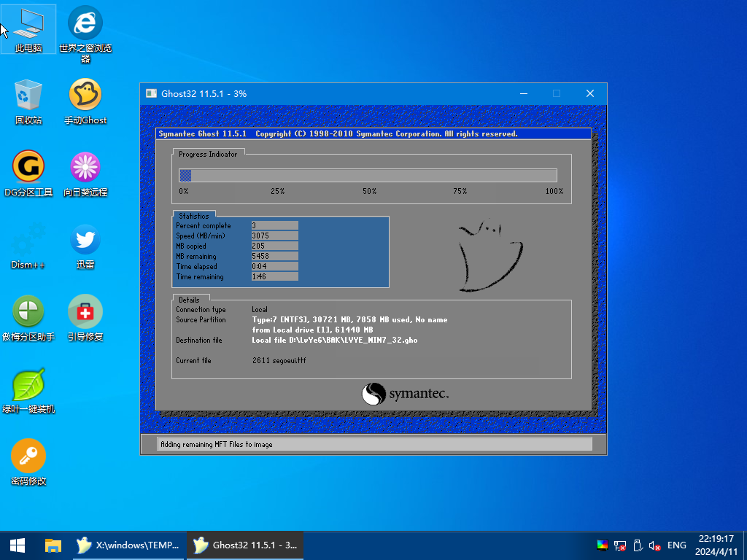747x560 pixels.
Task: Select the Dism++ gear icon
Action: [x=28, y=246]
